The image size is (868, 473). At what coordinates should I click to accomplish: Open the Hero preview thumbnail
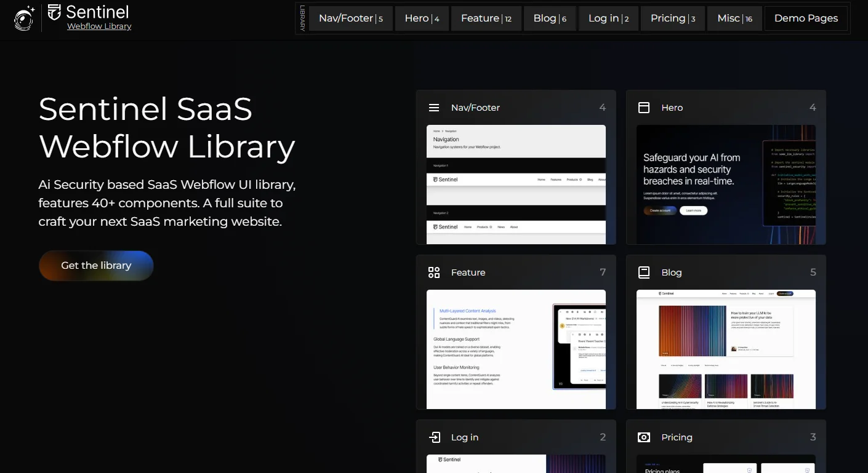pyautogui.click(x=726, y=185)
